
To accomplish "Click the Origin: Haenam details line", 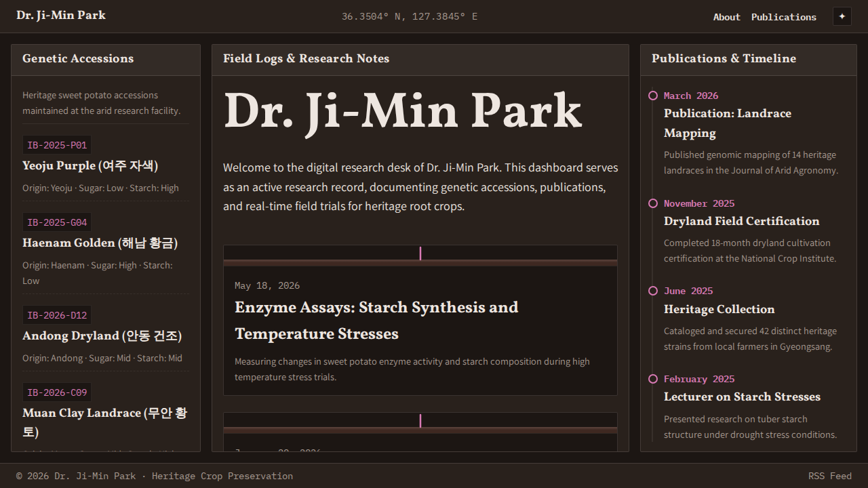I will click(98, 272).
